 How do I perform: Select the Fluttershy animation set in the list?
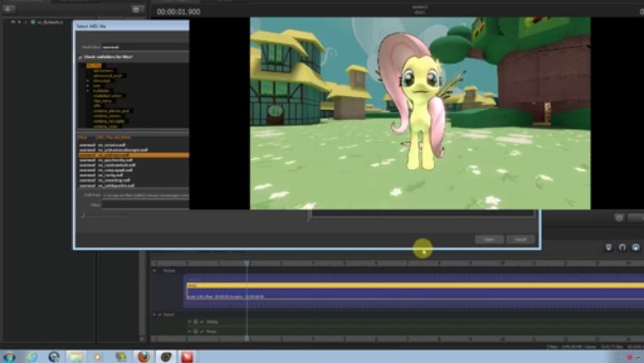[50, 22]
